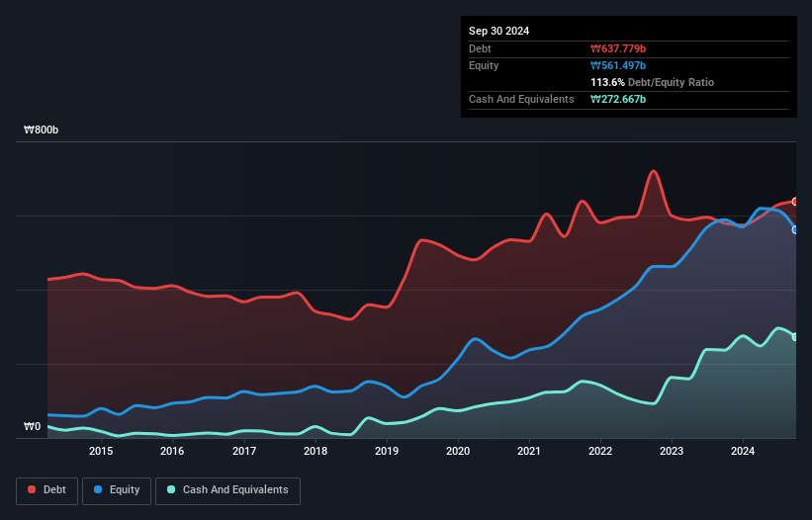Click the Debt label in tooltip
812x520 pixels.
(x=480, y=48)
